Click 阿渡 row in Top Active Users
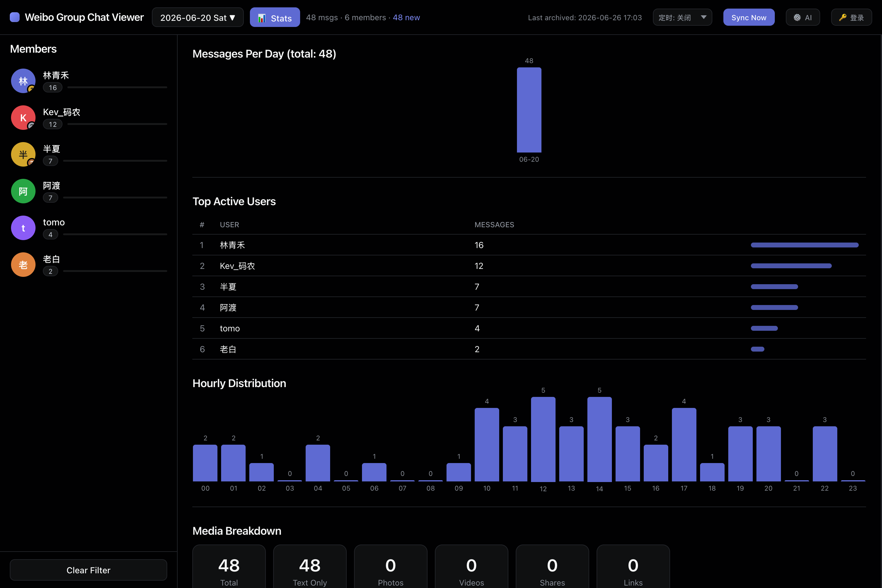This screenshot has height=588, width=882. pyautogui.click(x=529, y=307)
